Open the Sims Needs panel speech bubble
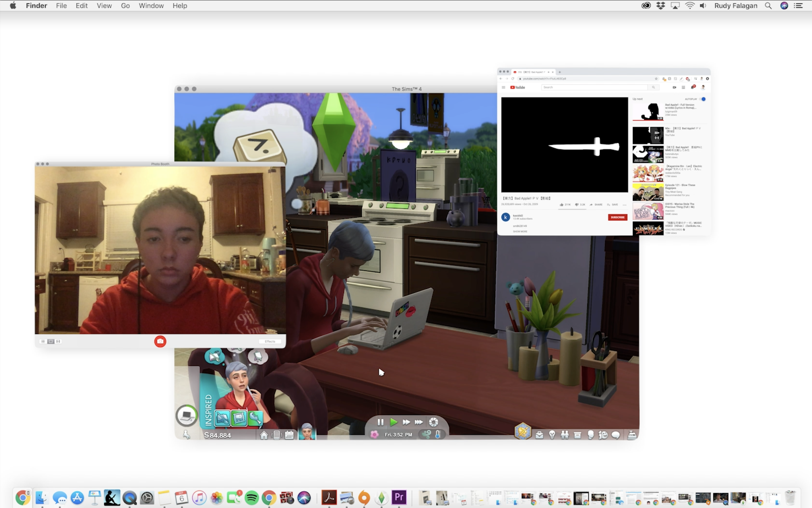This screenshot has height=508, width=812. (x=615, y=435)
